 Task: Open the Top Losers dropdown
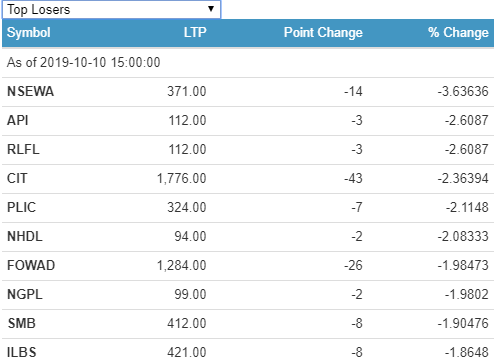(x=111, y=9)
